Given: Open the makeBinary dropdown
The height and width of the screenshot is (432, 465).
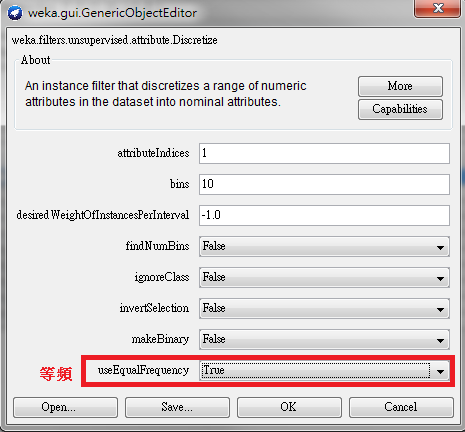Looking at the screenshot, I should (324, 339).
